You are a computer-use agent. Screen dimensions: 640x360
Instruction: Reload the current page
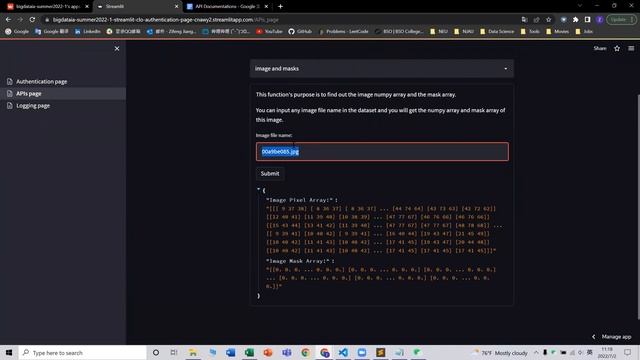(x=32, y=20)
